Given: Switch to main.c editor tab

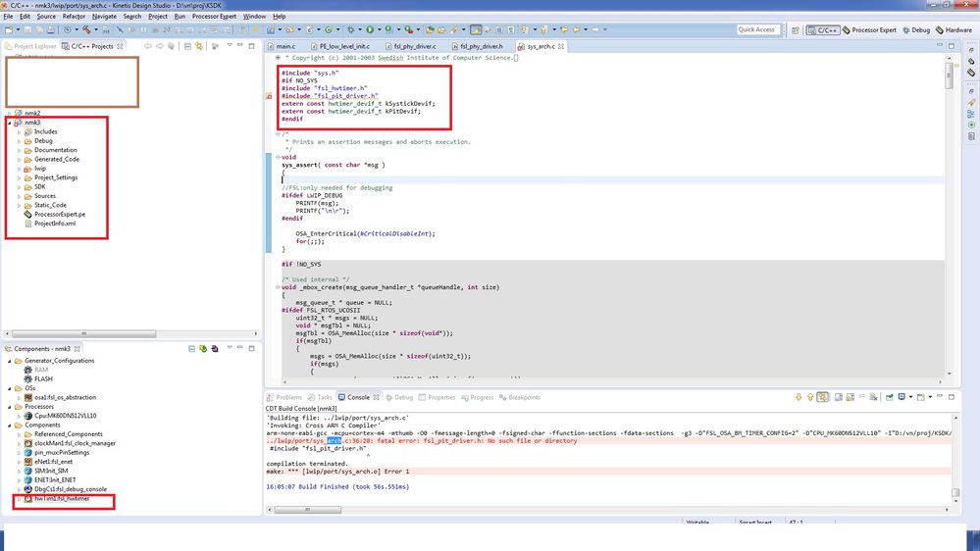Looking at the screenshot, I should click(x=285, y=46).
